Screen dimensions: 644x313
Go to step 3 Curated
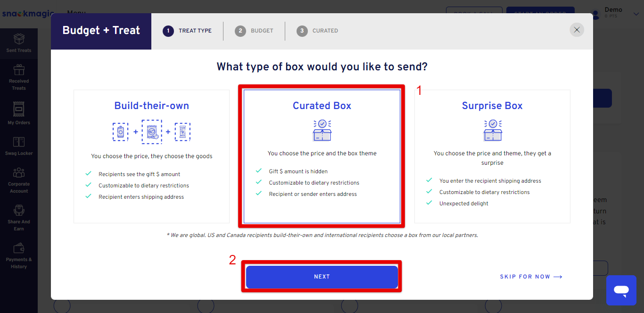(317, 31)
